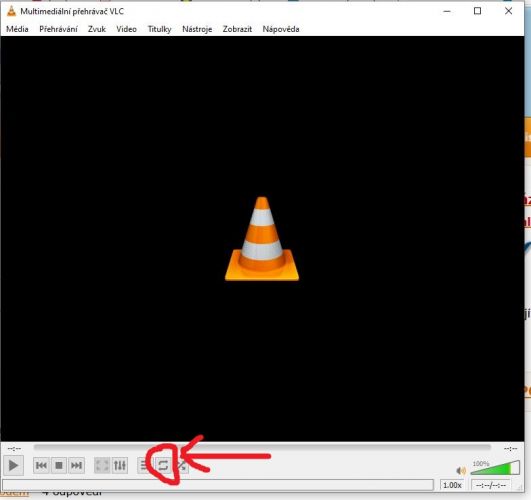Toggle random shuffle playback
The image size is (531, 500).
click(182, 466)
